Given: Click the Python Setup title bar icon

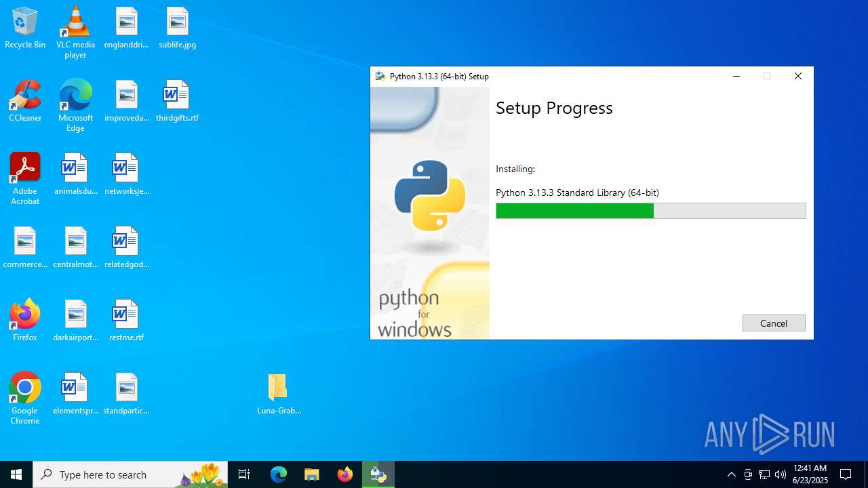Looking at the screenshot, I should click(x=380, y=76).
